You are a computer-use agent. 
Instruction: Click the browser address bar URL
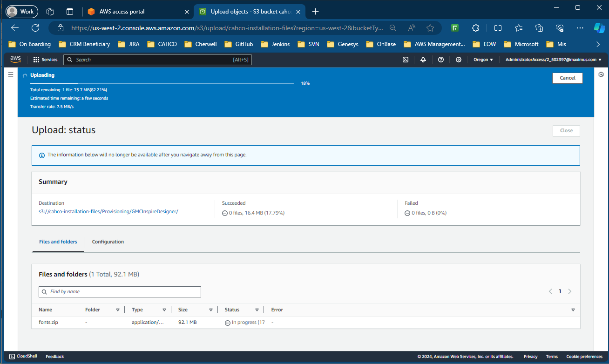(x=227, y=28)
